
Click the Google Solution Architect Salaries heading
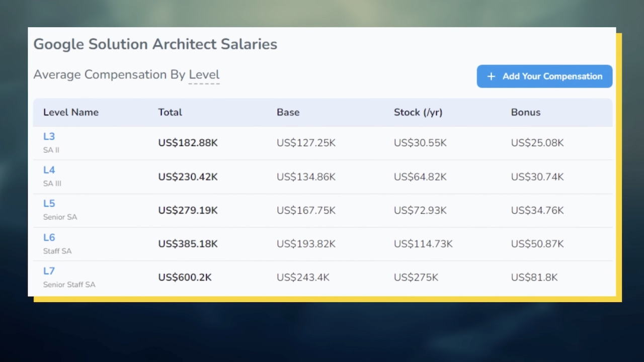(x=155, y=44)
